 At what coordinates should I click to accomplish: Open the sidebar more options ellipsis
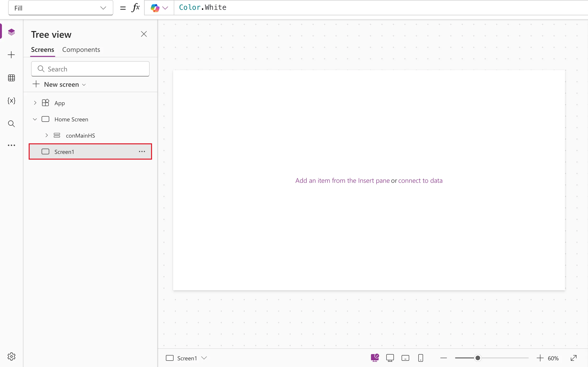tap(11, 146)
